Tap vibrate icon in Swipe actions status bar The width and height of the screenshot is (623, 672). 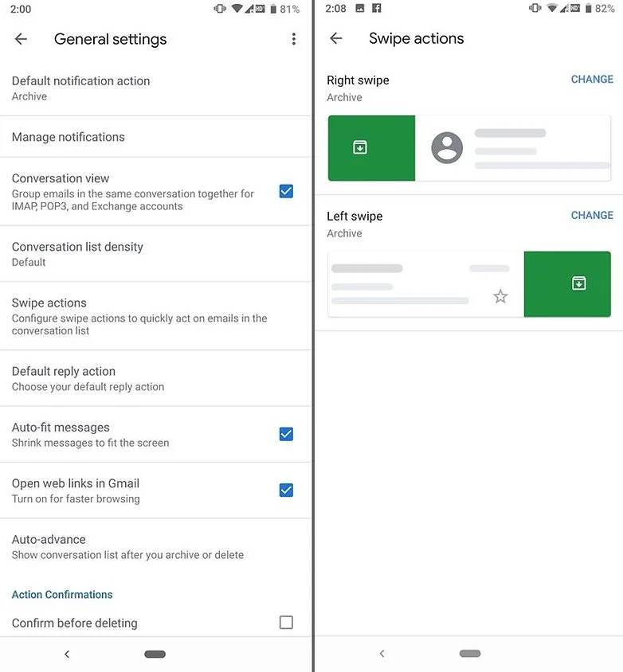[535, 8]
